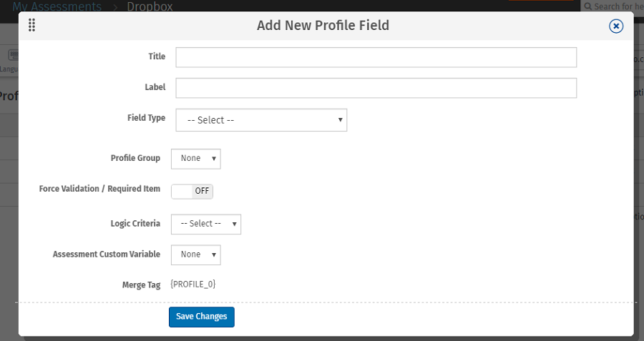Click the search magnifier icon in header
644x341 pixels.
[x=588, y=6]
